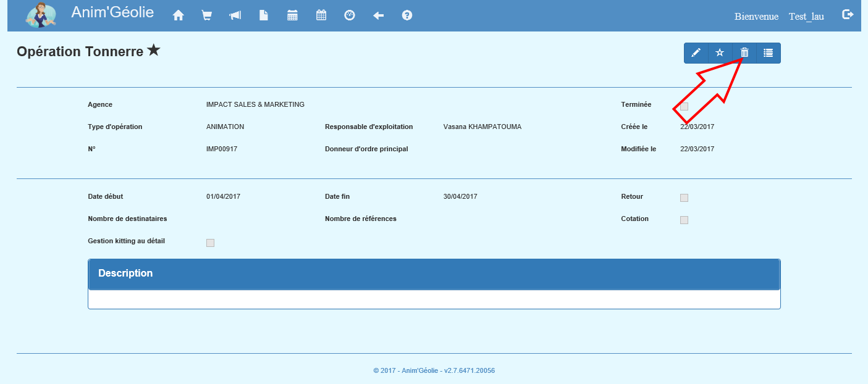This screenshot has height=384, width=868.
Task: Click the Anim'Géolie brand title
Action: tap(112, 12)
